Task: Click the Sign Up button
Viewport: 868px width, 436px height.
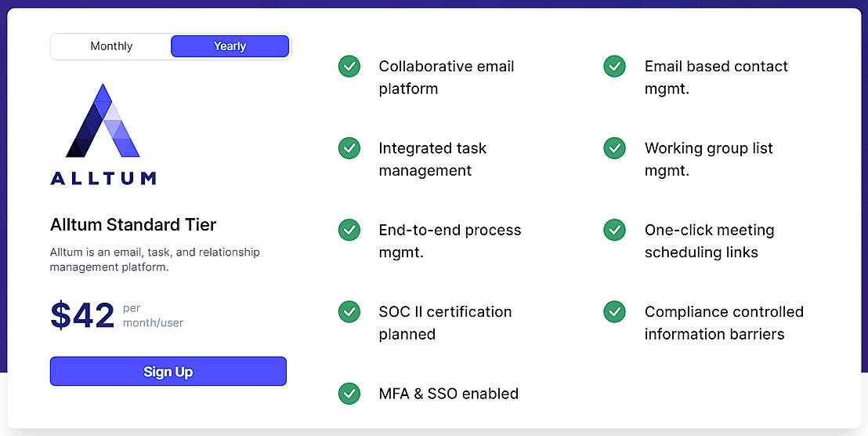Action: (x=168, y=371)
